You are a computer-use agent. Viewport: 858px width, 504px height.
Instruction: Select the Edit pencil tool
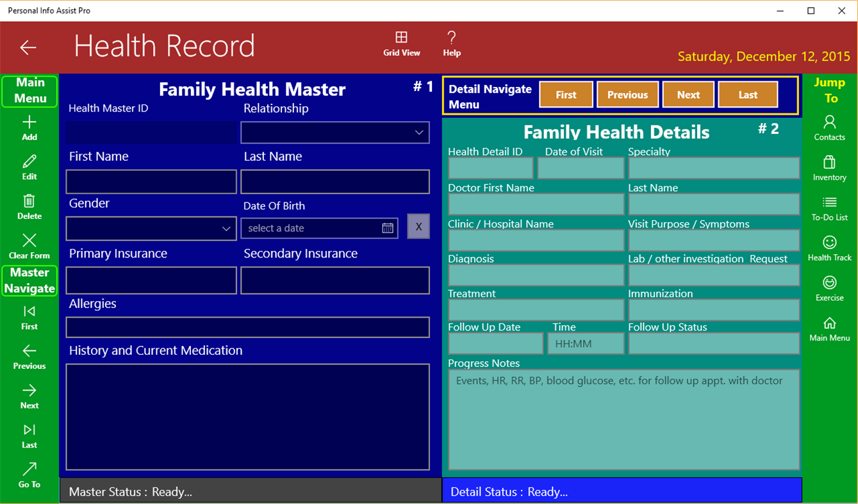(29, 167)
